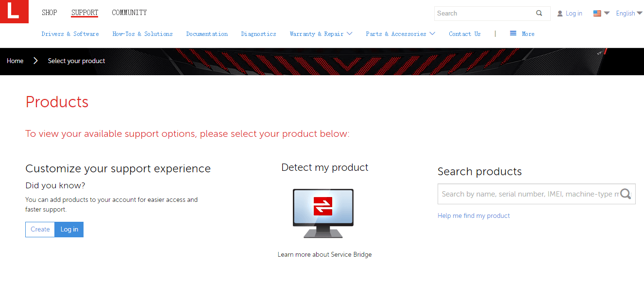The width and height of the screenshot is (644, 297).
Task: Open the US flag country selector
Action: 601,13
